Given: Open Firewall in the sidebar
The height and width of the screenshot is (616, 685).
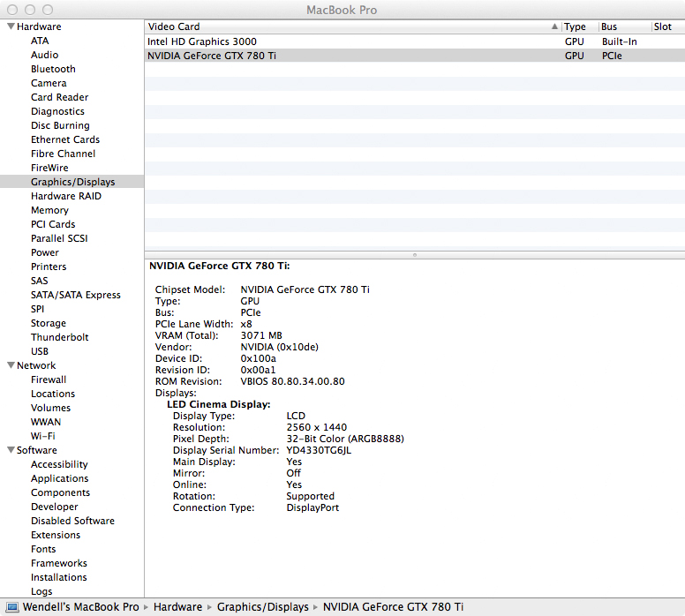Looking at the screenshot, I should pos(49,379).
